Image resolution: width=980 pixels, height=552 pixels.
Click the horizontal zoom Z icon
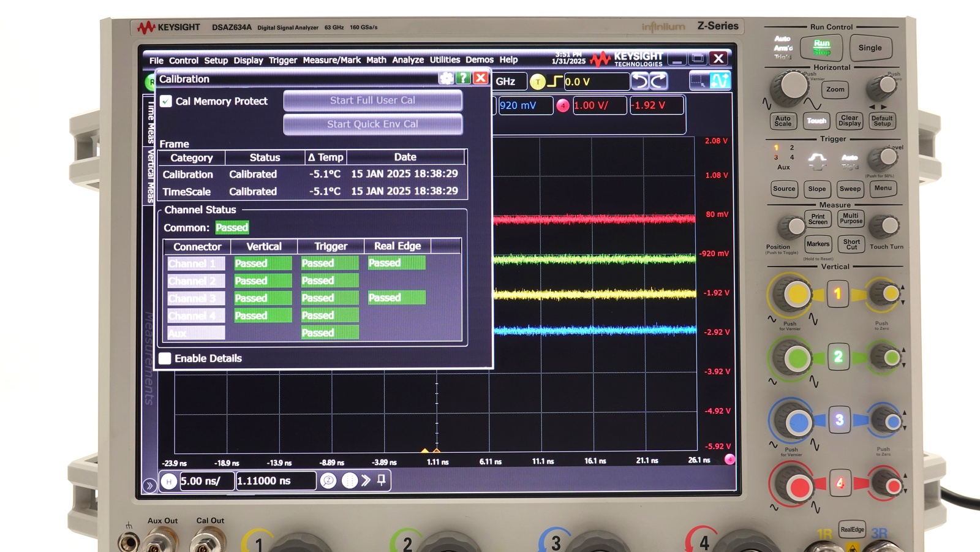pyautogui.click(x=328, y=481)
